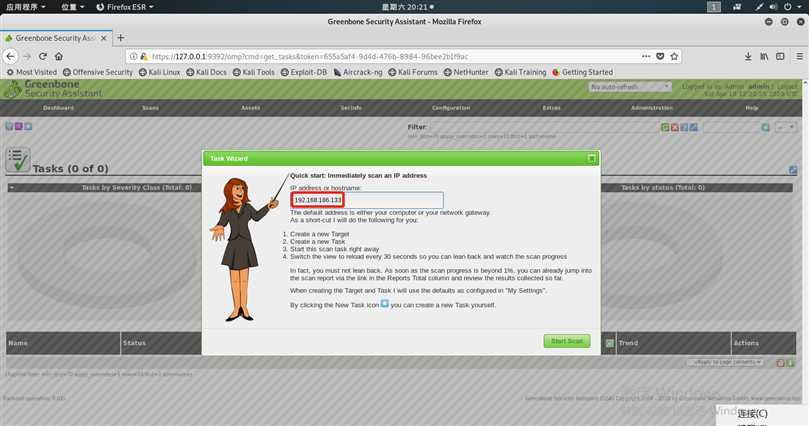809x426 pixels.
Task: Go forward in Firefox
Action: point(27,56)
